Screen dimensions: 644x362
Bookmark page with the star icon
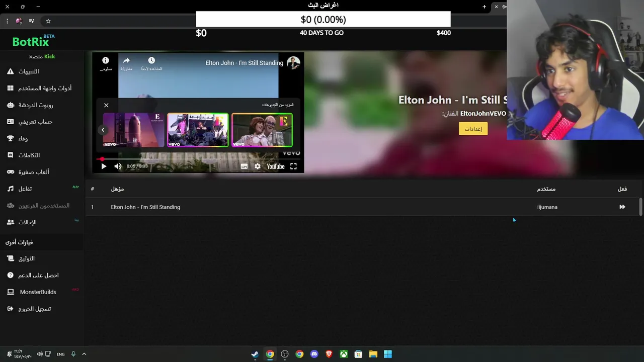(48, 21)
